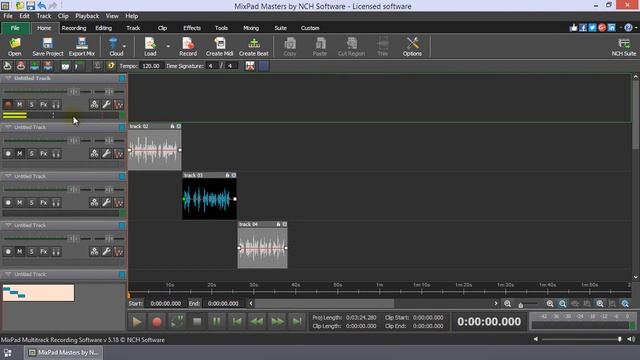The image size is (640, 360).
Task: Click the red Record transport button
Action: pyautogui.click(x=157, y=322)
